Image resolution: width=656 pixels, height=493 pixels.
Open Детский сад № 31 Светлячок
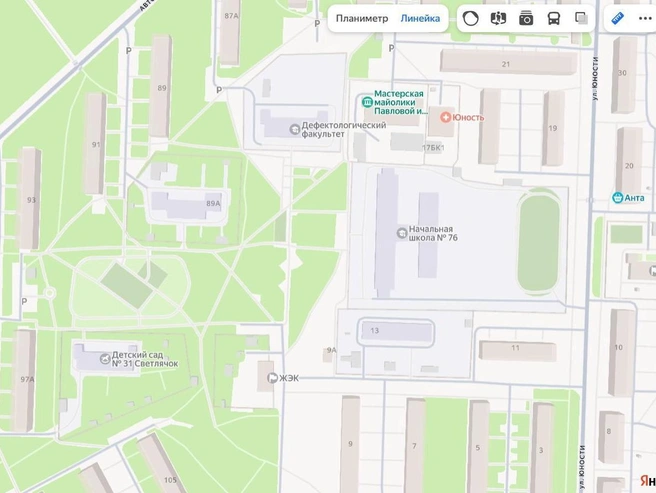(x=105, y=359)
